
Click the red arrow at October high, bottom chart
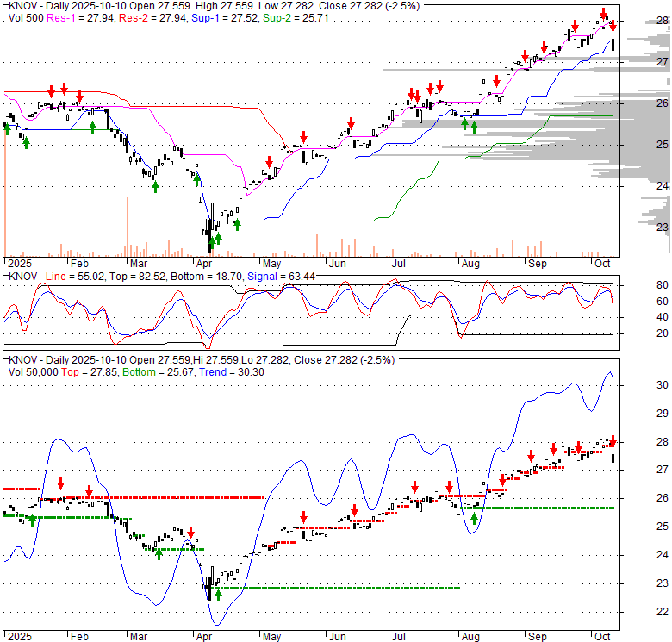(x=613, y=440)
